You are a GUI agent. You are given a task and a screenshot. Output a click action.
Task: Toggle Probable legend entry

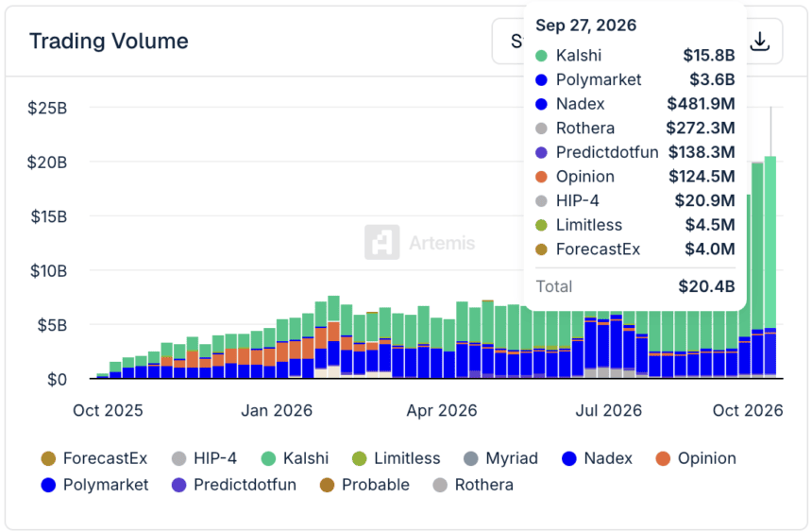click(365, 485)
